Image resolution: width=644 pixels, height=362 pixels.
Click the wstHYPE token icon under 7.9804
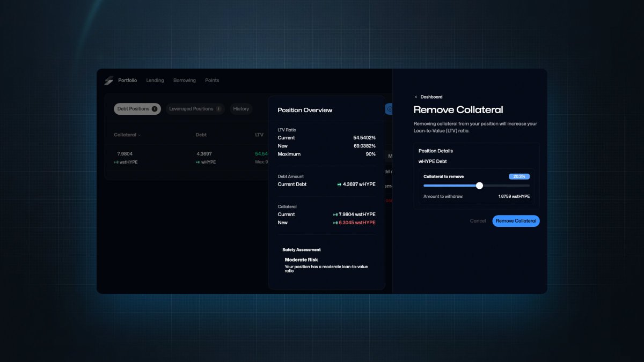pyautogui.click(x=116, y=162)
